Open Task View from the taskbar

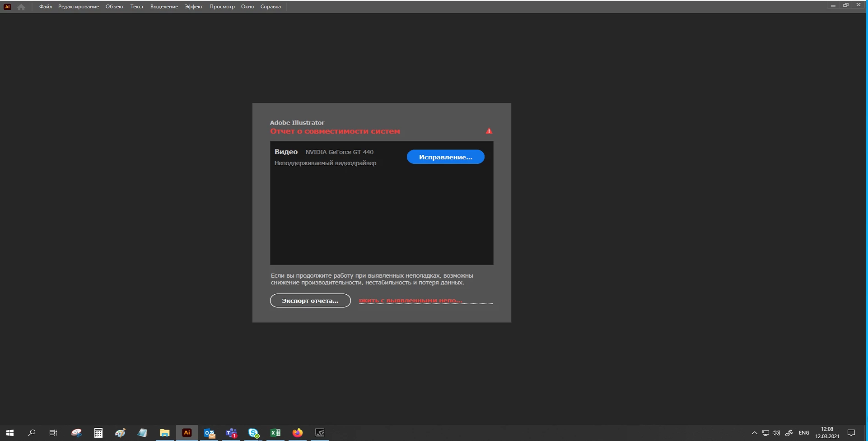click(x=53, y=433)
